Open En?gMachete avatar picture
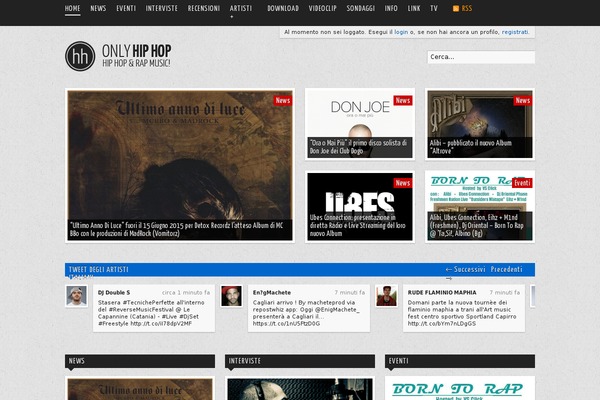The width and height of the screenshot is (600, 400). tap(232, 296)
